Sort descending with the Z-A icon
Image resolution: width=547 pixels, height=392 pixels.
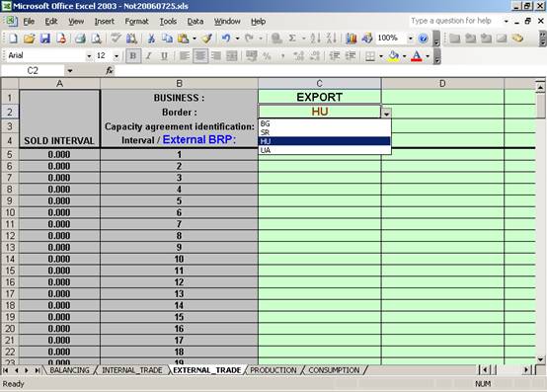(x=331, y=38)
